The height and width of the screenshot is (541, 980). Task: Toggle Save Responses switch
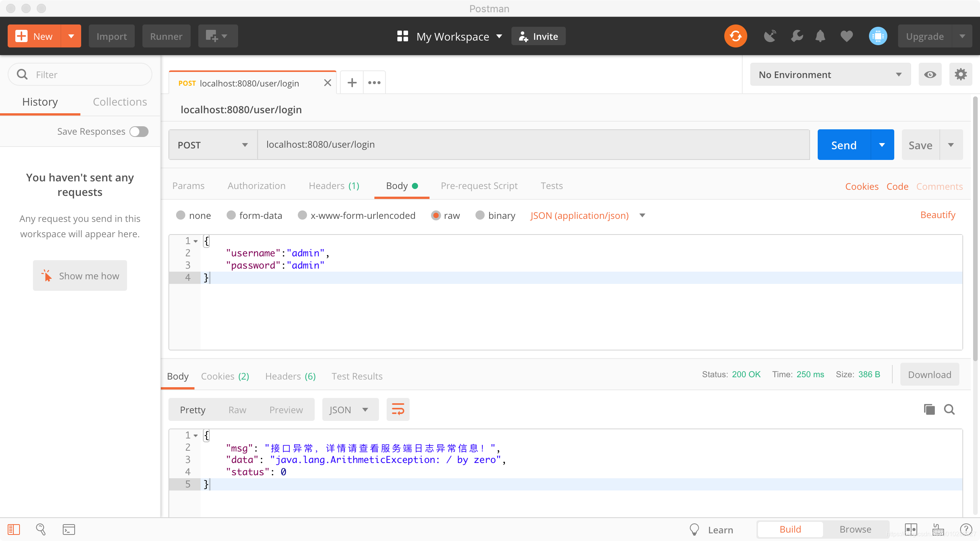pos(139,131)
